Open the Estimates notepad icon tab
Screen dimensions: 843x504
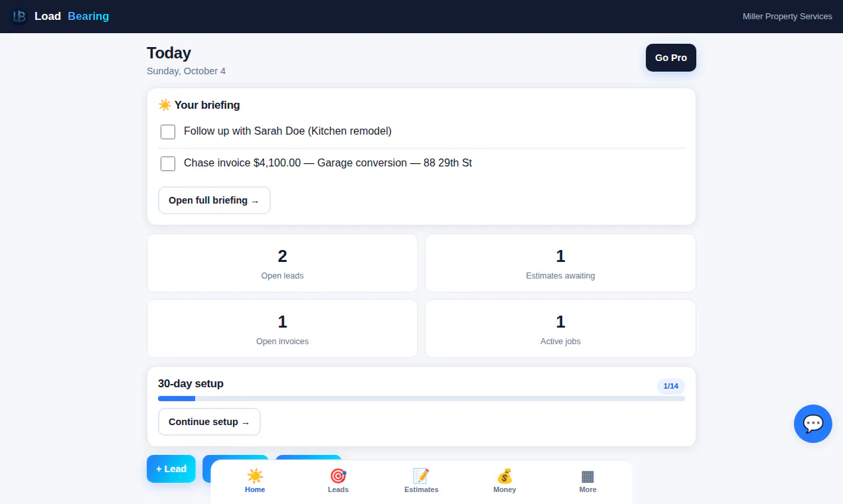click(421, 481)
